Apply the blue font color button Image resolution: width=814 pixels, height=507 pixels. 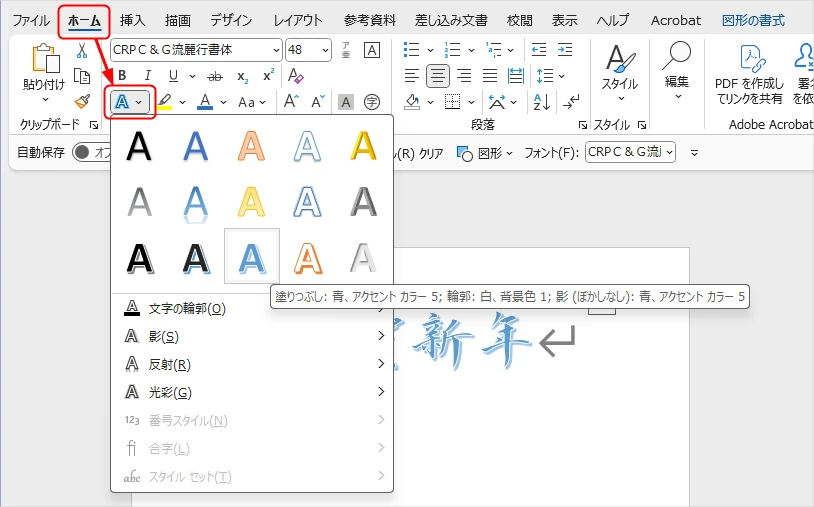205,102
